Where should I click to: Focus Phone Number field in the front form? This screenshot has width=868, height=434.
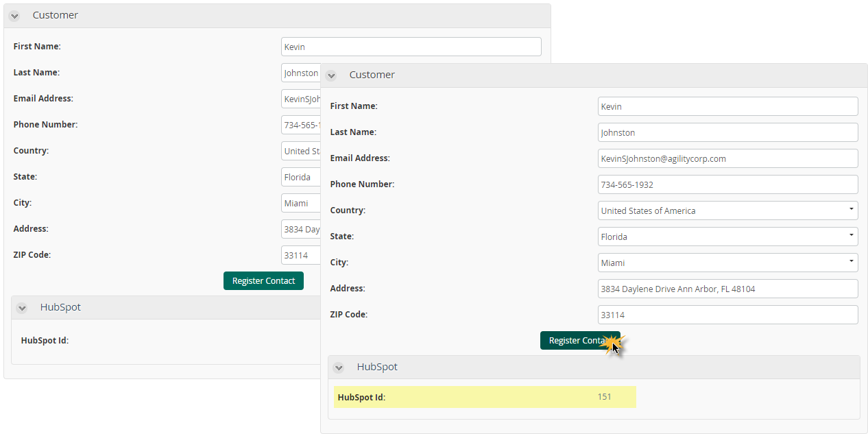(x=728, y=184)
